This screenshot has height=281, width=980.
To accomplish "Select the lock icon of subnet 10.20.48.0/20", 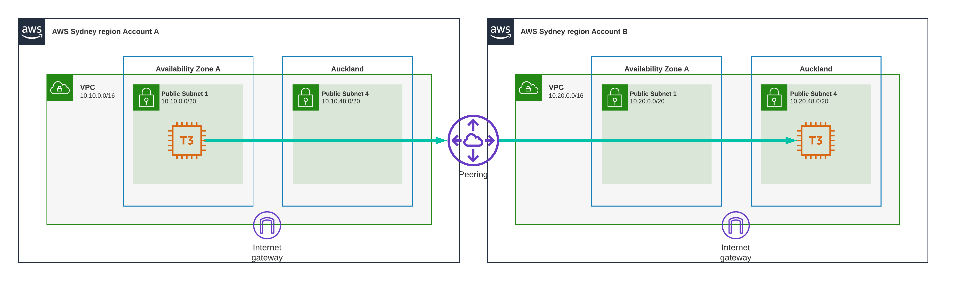I will (x=774, y=97).
